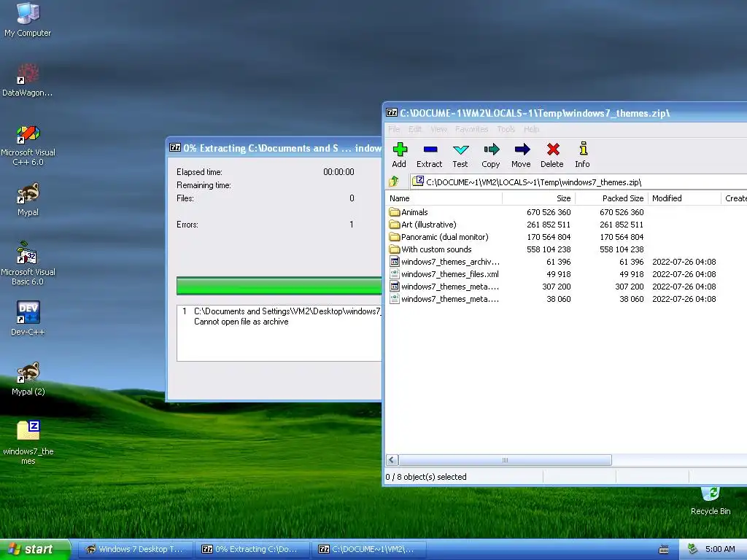Sort file list by Size column
The image size is (747, 560).
[539, 198]
